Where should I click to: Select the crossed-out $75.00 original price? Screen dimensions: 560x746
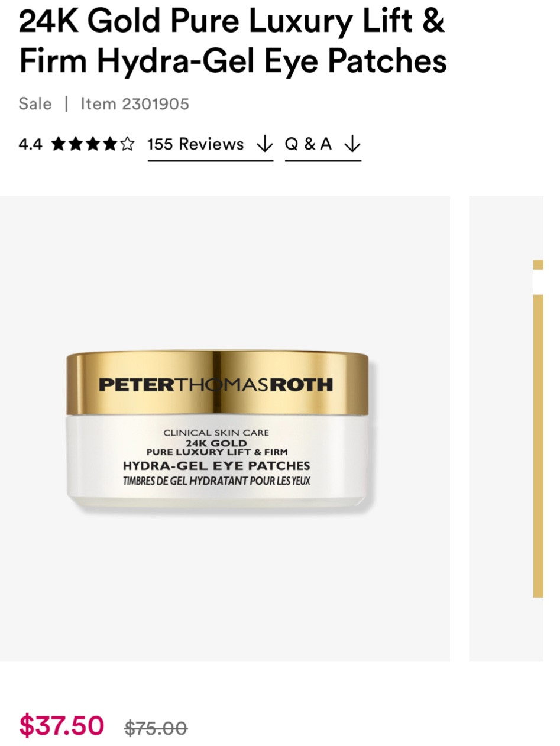(x=156, y=728)
